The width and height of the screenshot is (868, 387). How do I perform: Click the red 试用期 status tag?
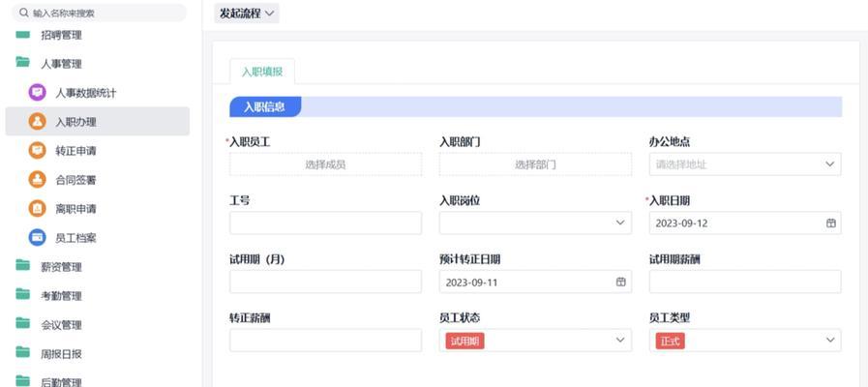[464, 342]
